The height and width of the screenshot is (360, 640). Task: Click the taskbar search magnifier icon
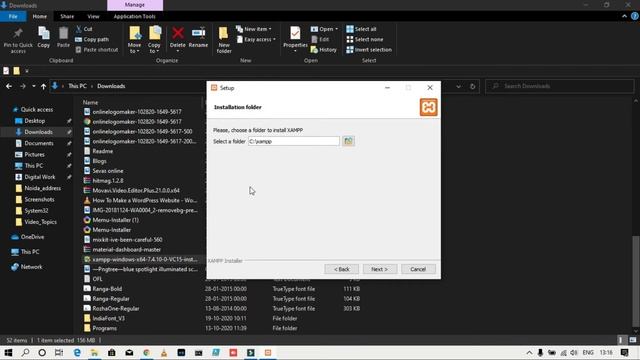click(x=25, y=353)
